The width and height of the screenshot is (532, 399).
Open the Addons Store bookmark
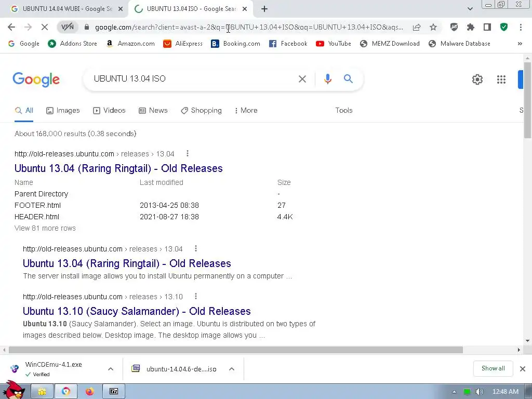[x=72, y=44]
